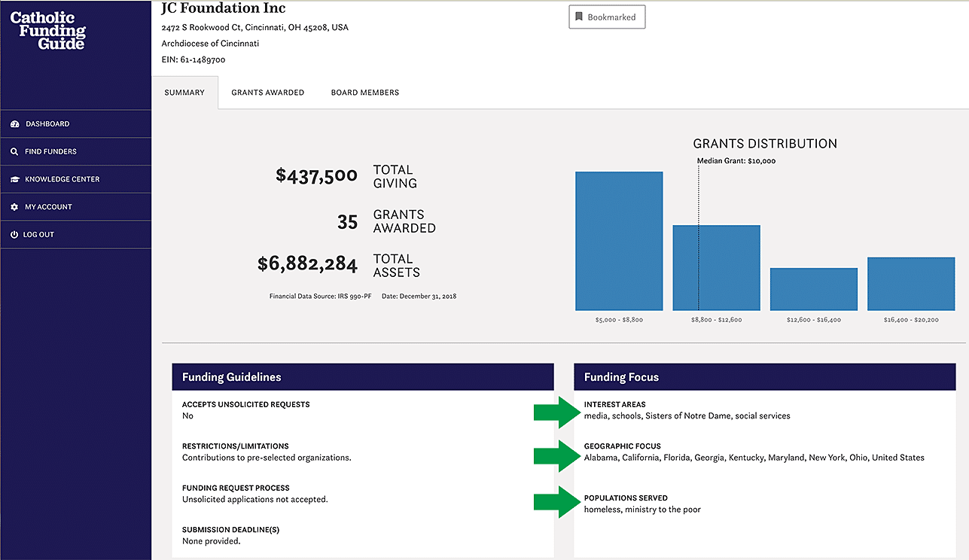The image size is (969, 560).
Task: Switch to the Grants Awarded tab
Action: pyautogui.click(x=268, y=93)
